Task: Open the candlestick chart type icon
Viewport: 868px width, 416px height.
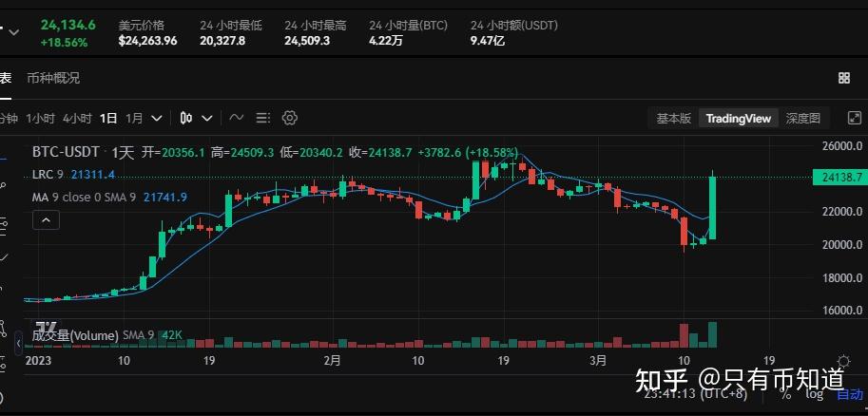Action: 186,118
